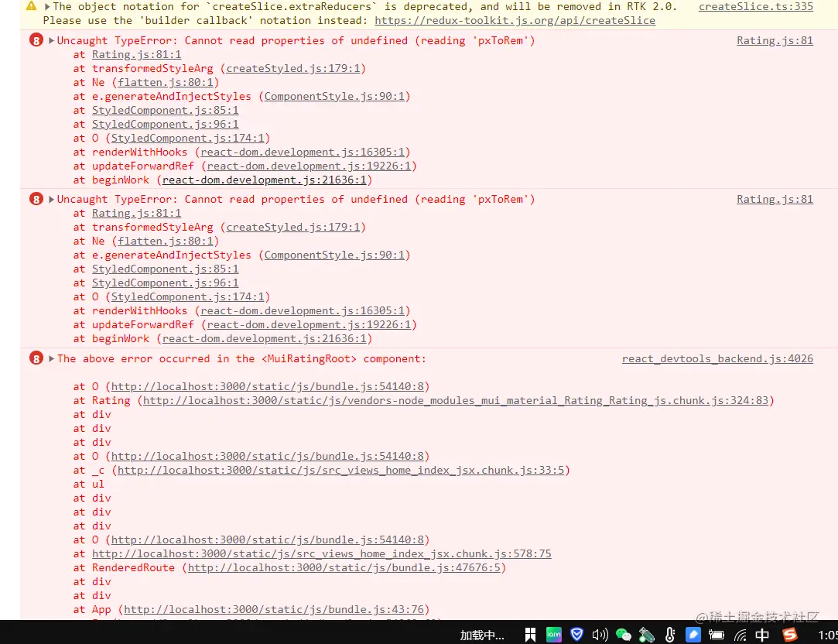Open bundle.js:47676:5 RenderedRoute link
The height and width of the screenshot is (644, 838).
point(344,567)
